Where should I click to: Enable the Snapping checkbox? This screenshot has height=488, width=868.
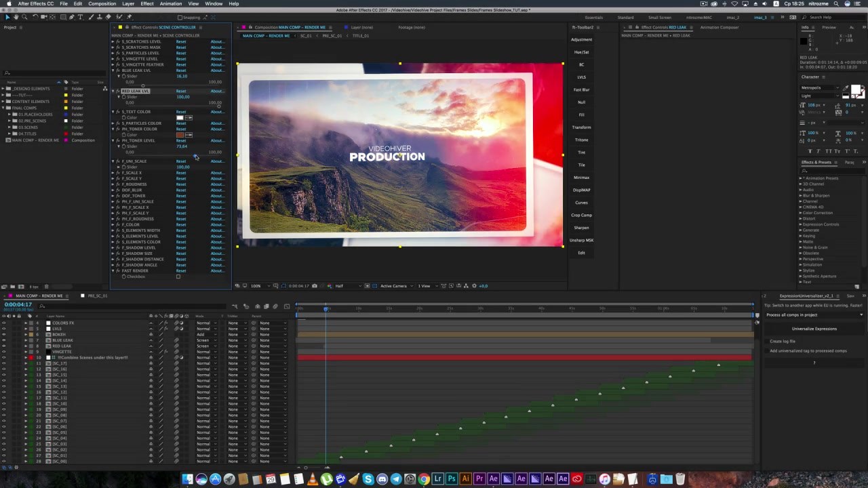pos(180,17)
